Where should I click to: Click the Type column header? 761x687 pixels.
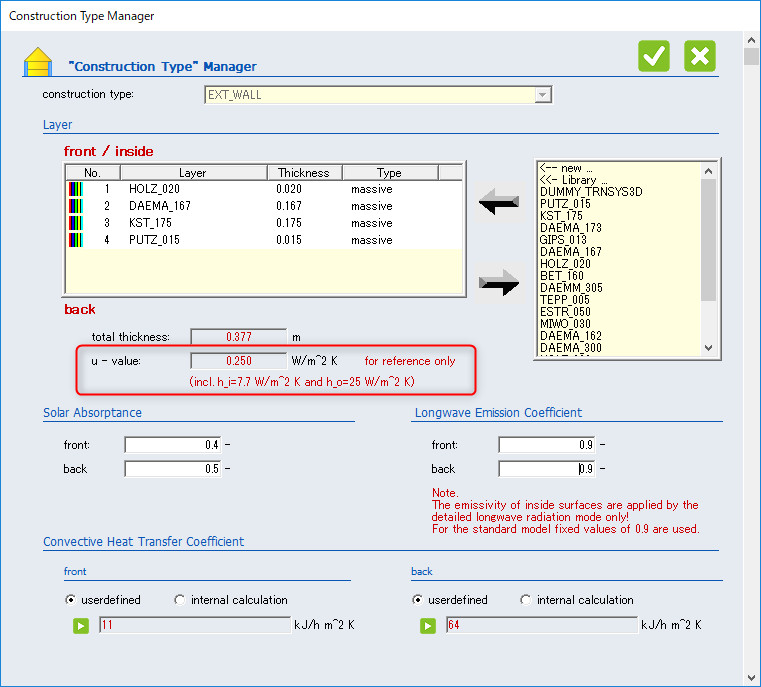point(390,173)
